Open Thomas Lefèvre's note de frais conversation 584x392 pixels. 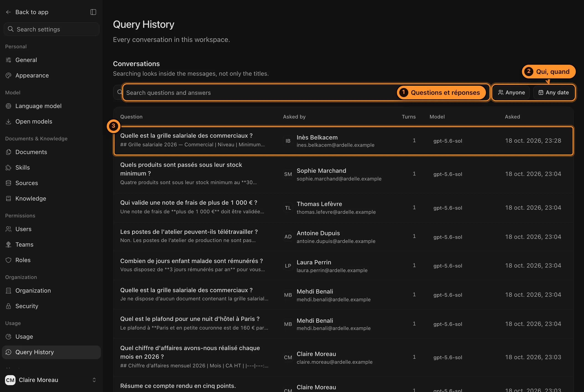(343, 207)
